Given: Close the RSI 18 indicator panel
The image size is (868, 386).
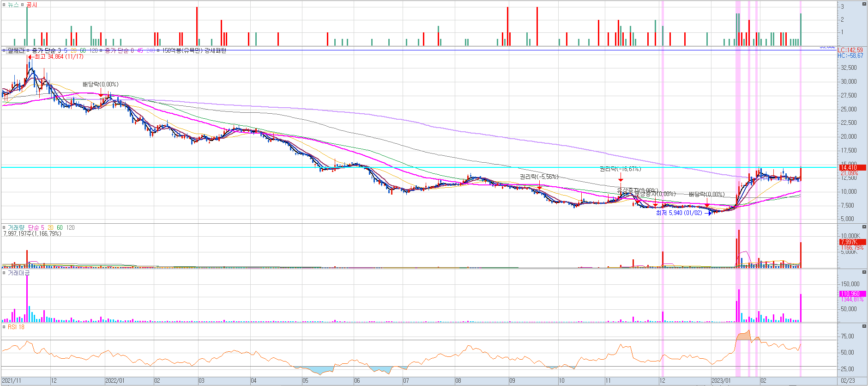Looking at the screenshot, I should click(864, 326).
